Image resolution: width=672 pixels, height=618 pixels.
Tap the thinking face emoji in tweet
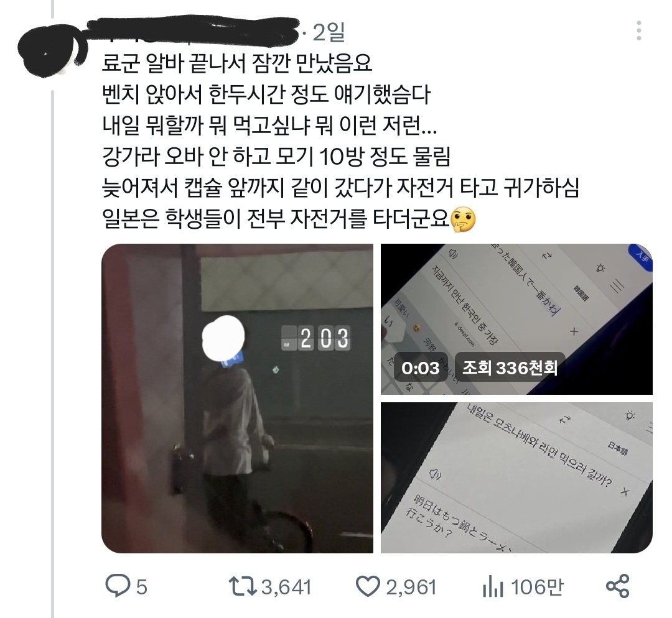tap(464, 219)
